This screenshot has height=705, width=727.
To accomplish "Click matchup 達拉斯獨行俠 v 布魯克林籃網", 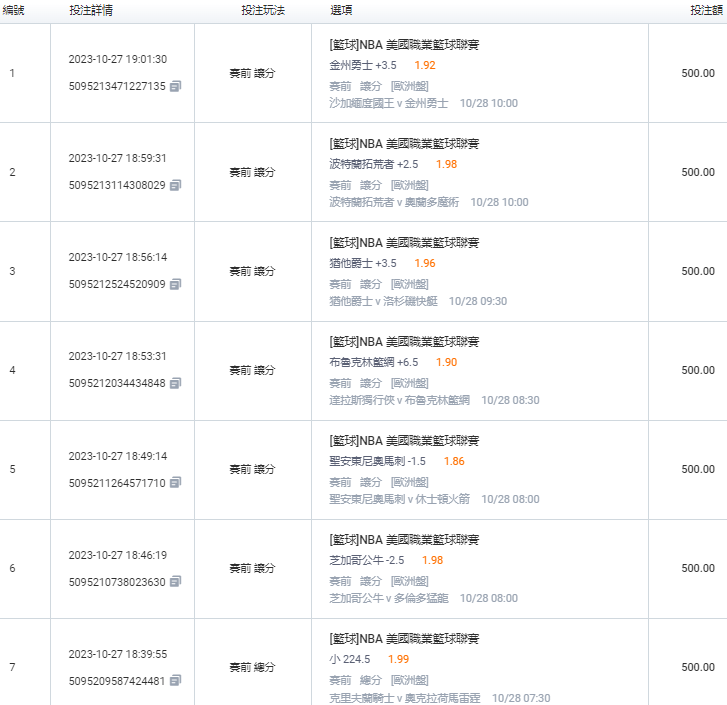I will point(399,400).
